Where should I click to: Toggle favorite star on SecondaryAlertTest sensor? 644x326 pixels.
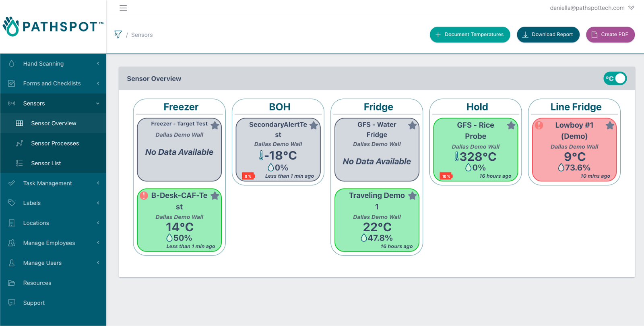coord(314,125)
